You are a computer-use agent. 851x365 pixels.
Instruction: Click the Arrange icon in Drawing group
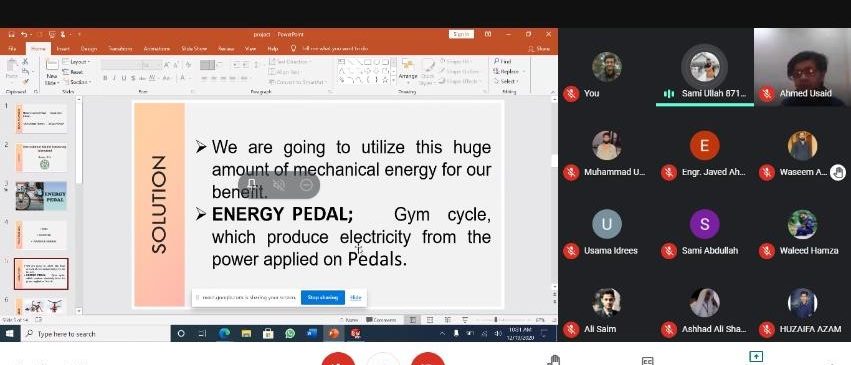click(408, 69)
